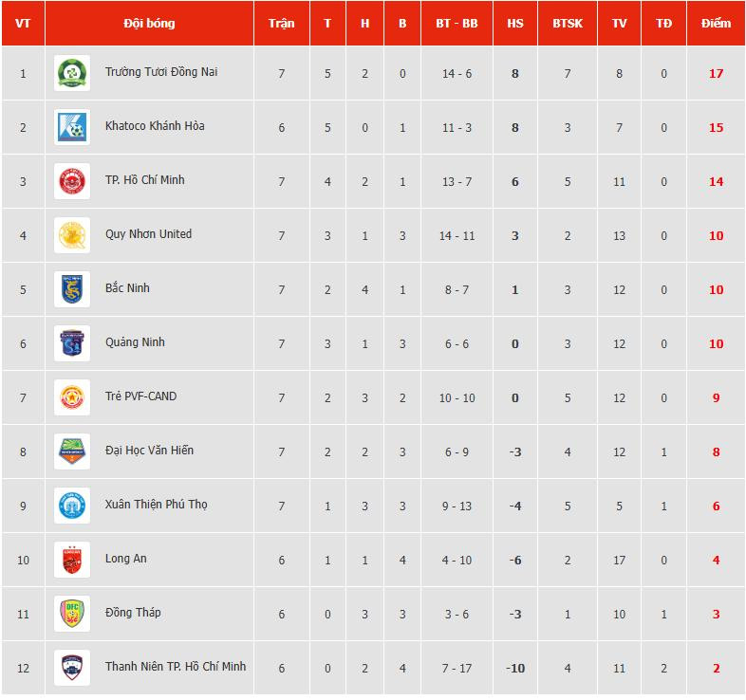This screenshot has width=746, height=700.
Task: Click the TP. Hồ Chí Minh club crest
Action: pos(72,181)
